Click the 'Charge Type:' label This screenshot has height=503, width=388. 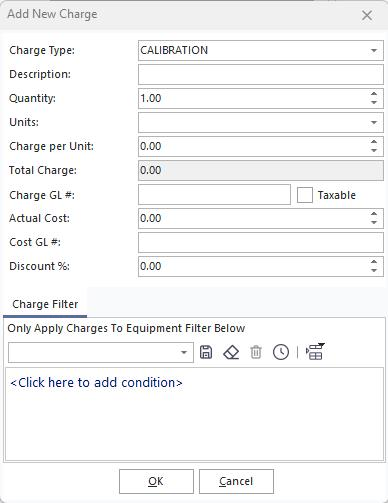tap(42, 50)
